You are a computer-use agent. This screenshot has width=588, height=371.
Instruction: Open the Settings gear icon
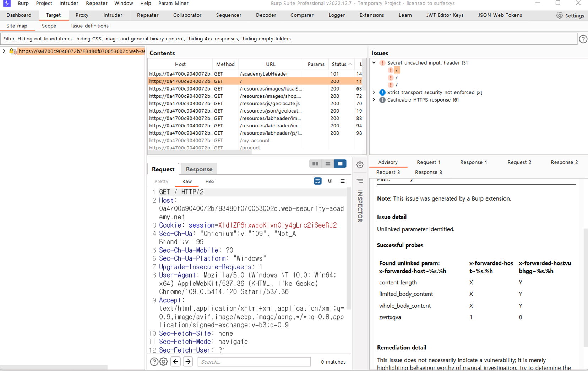tap(559, 15)
